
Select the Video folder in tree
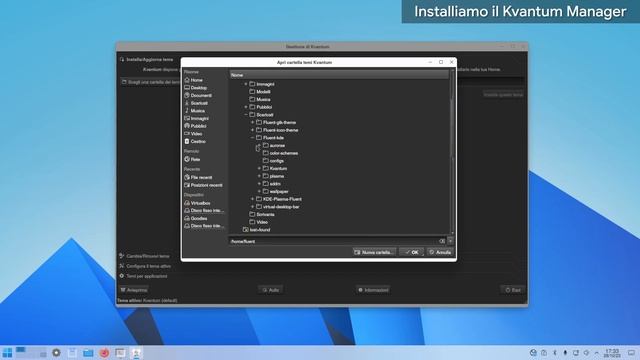258,222
